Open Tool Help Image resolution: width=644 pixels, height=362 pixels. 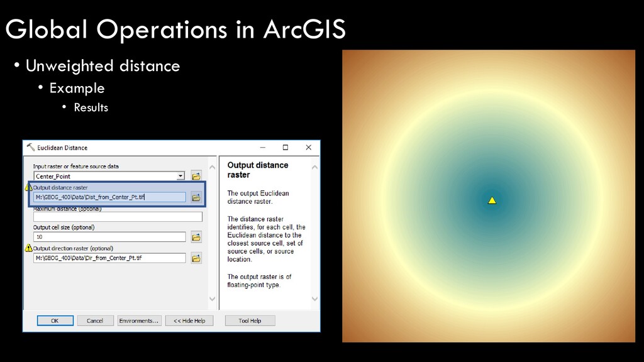point(250,321)
